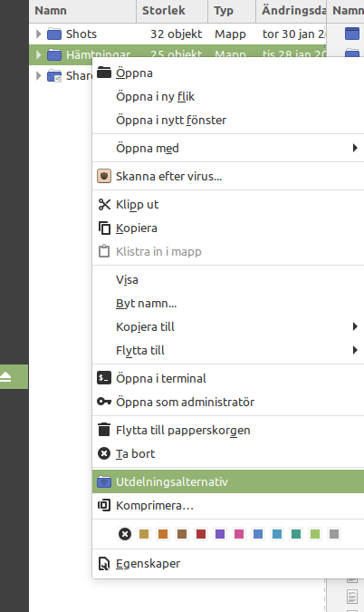Image resolution: width=364 pixels, height=612 pixels.
Task: Expand the Flytta till submenu arrow
Action: click(x=355, y=350)
